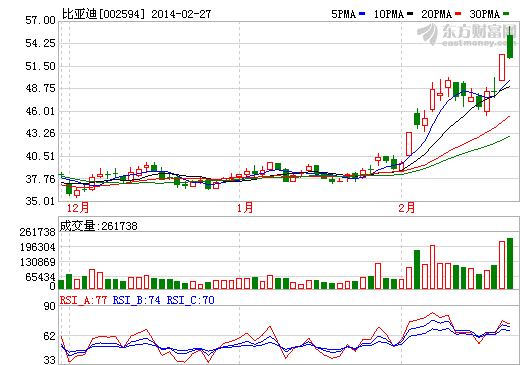Click the 65434 volume axis label
Image resolution: width=520 pixels, height=365 pixels.
point(40,277)
